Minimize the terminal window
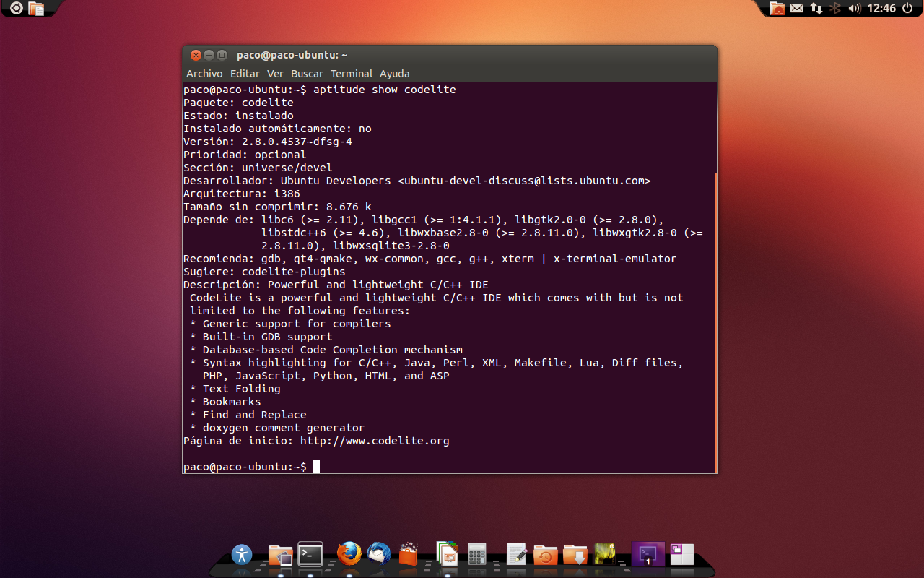Image resolution: width=924 pixels, height=578 pixels. click(209, 55)
